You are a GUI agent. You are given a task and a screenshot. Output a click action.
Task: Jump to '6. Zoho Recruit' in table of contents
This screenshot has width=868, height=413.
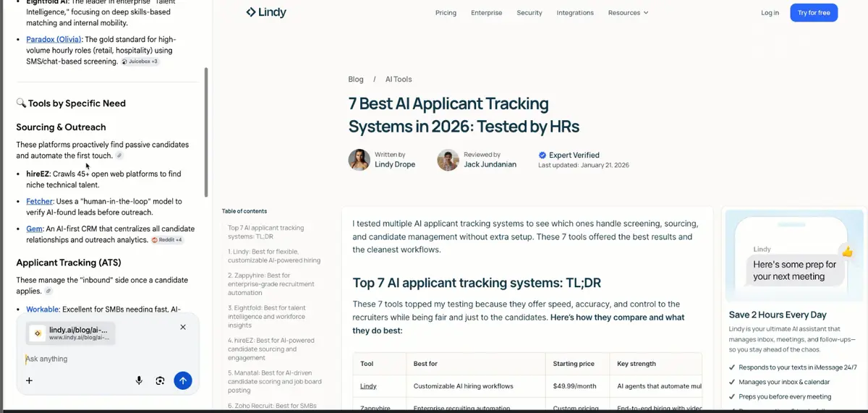click(271, 406)
